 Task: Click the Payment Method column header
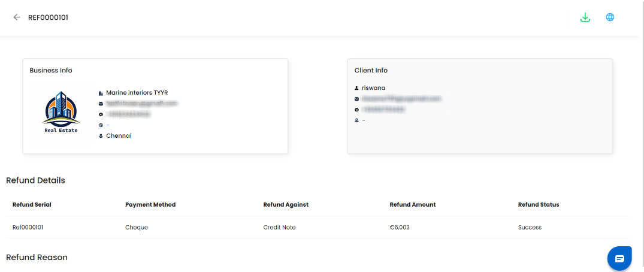point(150,205)
